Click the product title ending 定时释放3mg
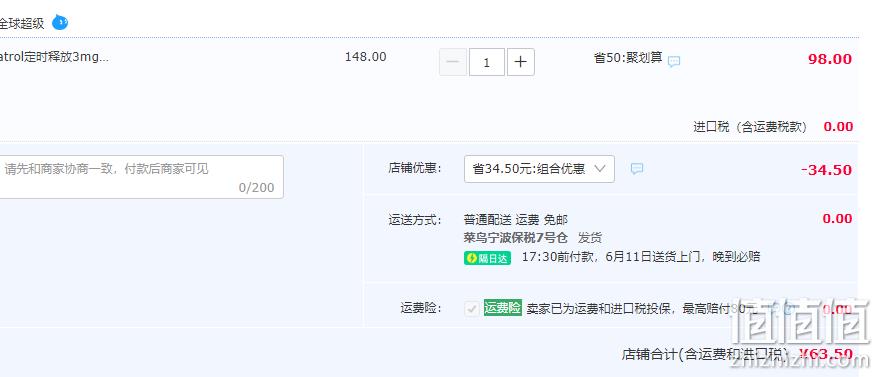Viewport: 879px width, 377px height. click(54, 57)
